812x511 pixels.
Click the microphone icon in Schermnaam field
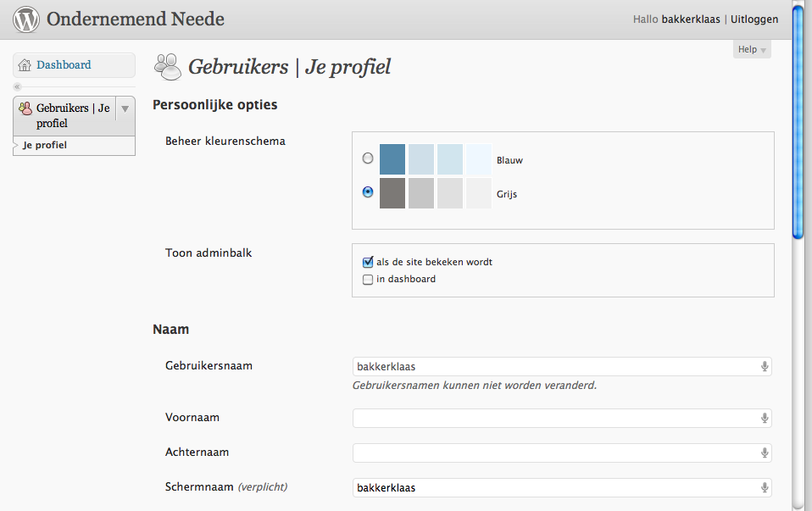(765, 488)
